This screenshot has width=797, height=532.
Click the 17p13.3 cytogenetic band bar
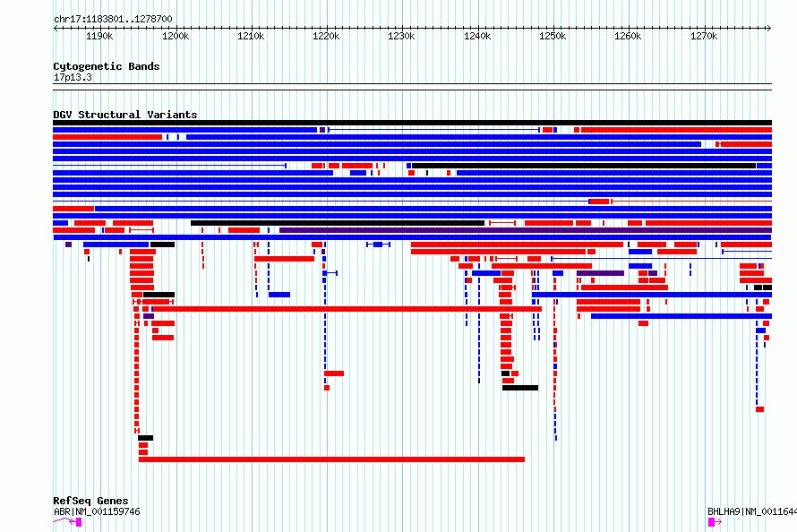point(412,87)
